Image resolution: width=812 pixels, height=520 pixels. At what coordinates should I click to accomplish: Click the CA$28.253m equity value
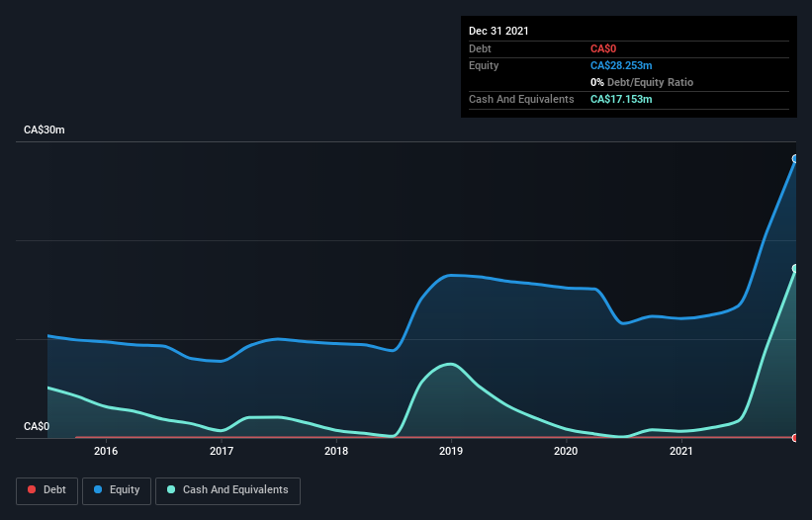pyautogui.click(x=621, y=65)
